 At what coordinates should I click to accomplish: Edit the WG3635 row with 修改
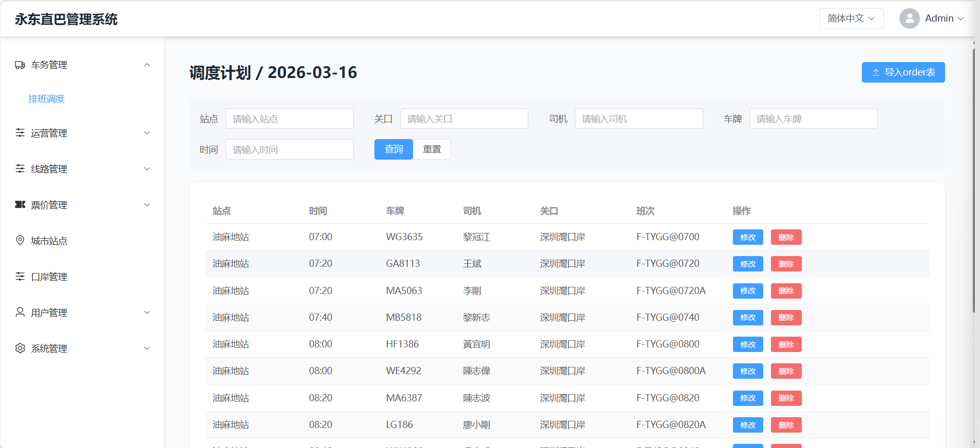[x=748, y=237]
